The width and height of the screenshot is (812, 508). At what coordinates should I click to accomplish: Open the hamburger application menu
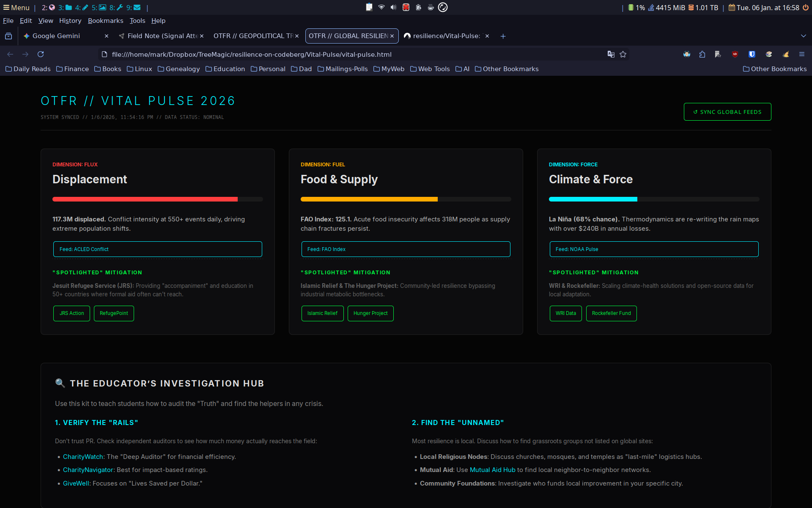pos(801,54)
